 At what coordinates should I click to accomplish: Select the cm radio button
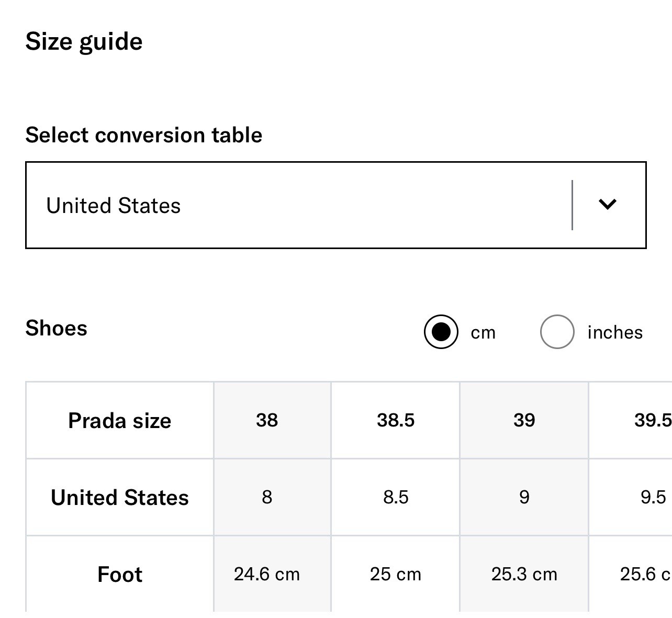[x=441, y=332]
